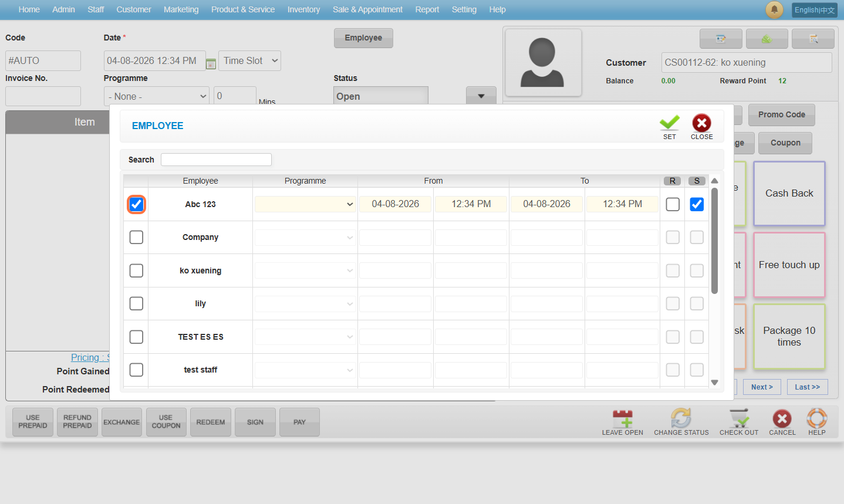This screenshot has height=504, width=844.
Task: Select the Free touch up tile
Action: pos(789,265)
